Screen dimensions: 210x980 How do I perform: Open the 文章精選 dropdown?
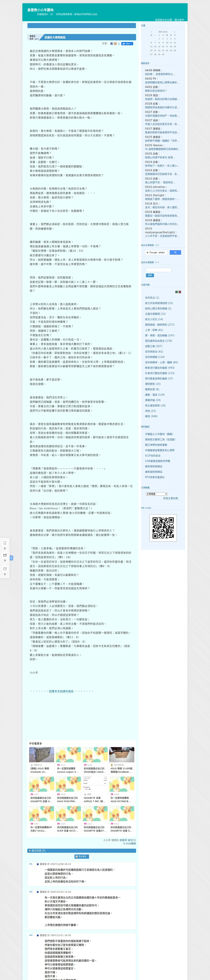pyautogui.click(x=157, y=494)
